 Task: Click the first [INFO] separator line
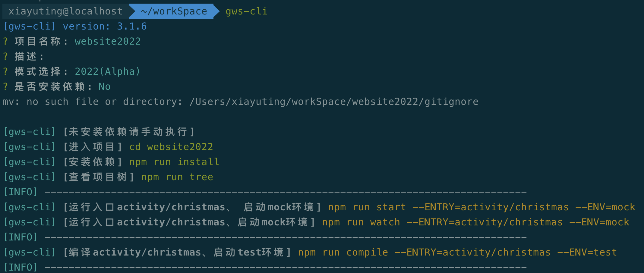point(265,192)
